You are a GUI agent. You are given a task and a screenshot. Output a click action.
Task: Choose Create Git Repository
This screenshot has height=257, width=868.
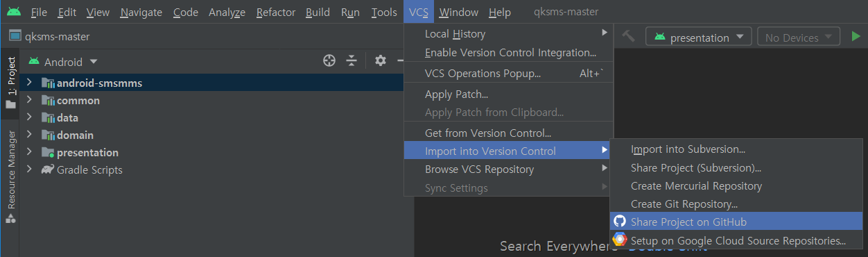pyautogui.click(x=736, y=204)
